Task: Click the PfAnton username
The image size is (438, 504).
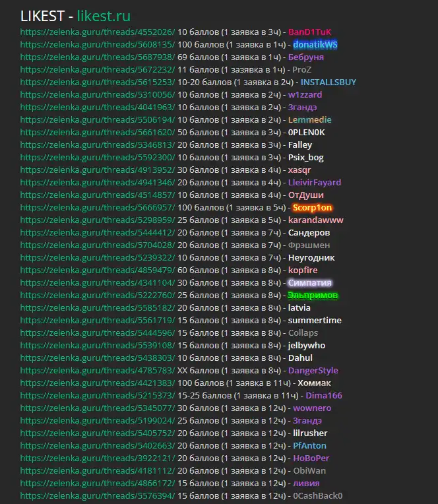Action: 309,446
